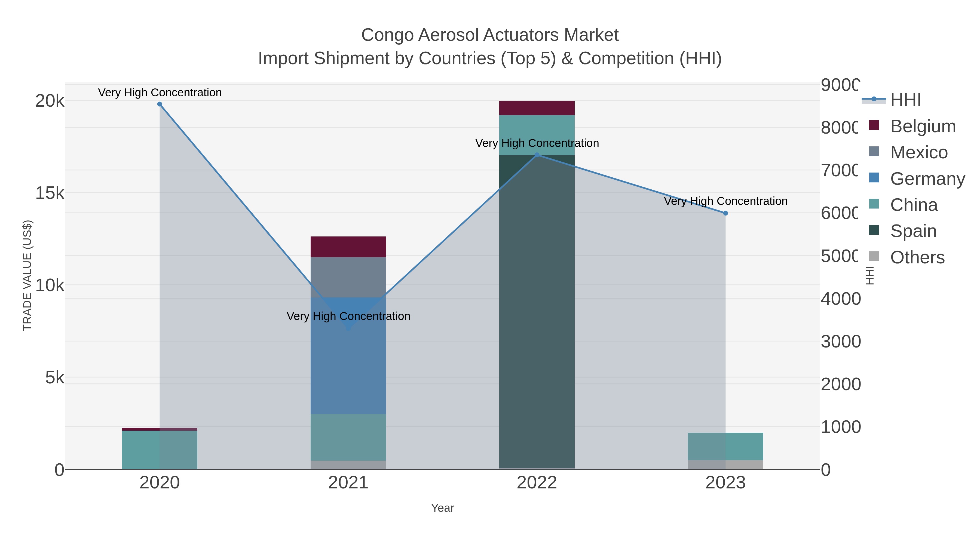Viewport: 980px width, 551px height.
Task: Click Very High Concentration label above 2022 point
Action: tap(537, 143)
